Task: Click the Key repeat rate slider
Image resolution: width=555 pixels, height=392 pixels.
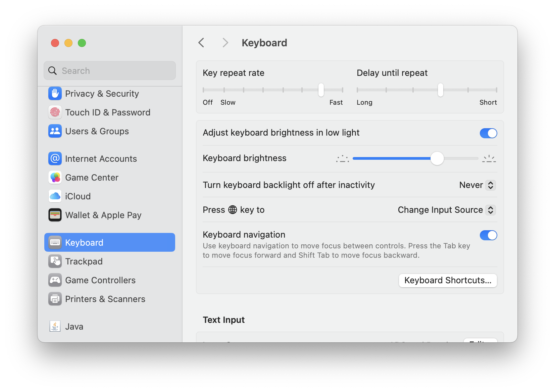Action: point(273,90)
